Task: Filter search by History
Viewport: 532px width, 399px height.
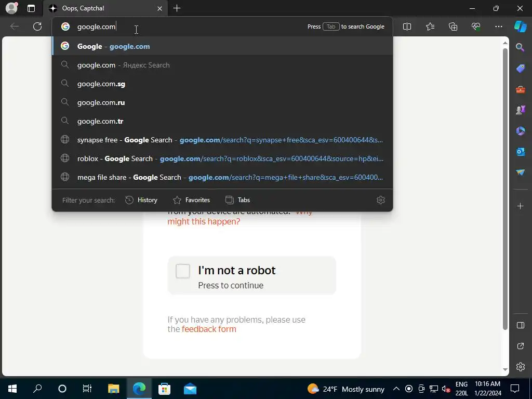Action: tap(141, 200)
